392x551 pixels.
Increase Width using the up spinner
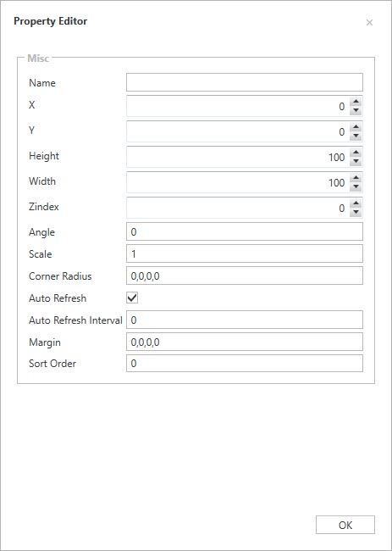point(356,178)
